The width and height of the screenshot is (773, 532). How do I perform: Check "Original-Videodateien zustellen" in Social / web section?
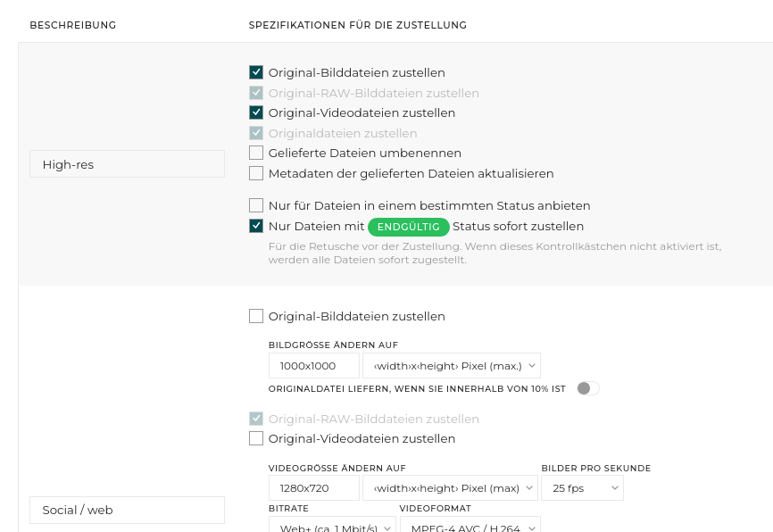tap(256, 438)
